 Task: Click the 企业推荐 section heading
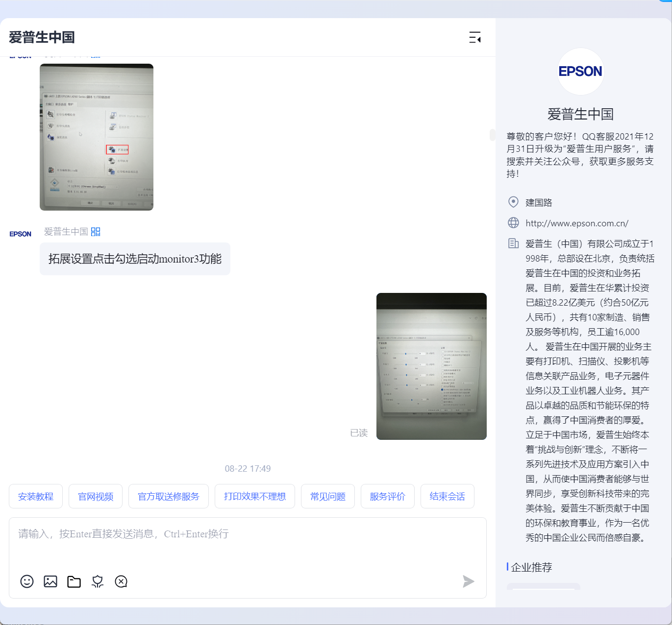click(531, 567)
